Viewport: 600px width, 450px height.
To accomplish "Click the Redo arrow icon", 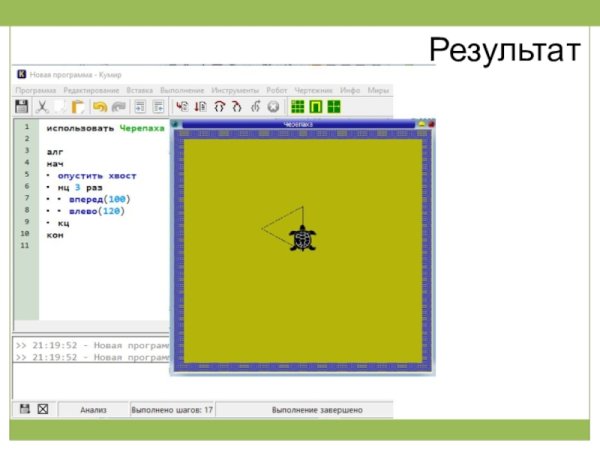I will 119,106.
